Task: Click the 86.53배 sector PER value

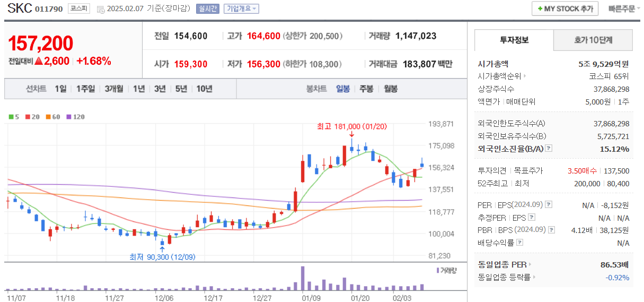Action: 615,264
